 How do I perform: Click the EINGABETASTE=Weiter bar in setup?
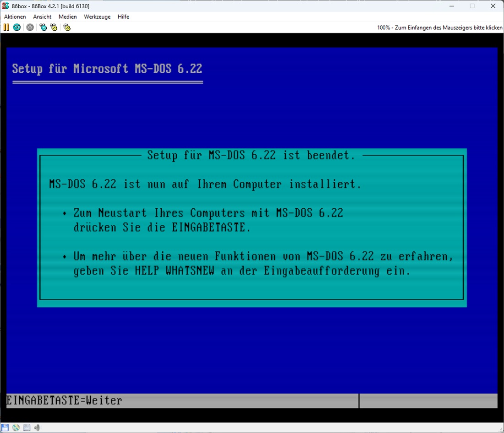click(64, 401)
